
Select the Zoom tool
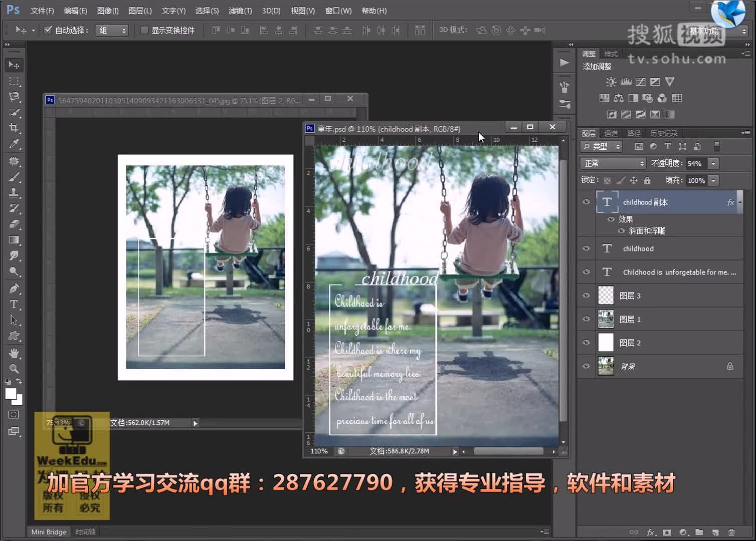click(14, 369)
